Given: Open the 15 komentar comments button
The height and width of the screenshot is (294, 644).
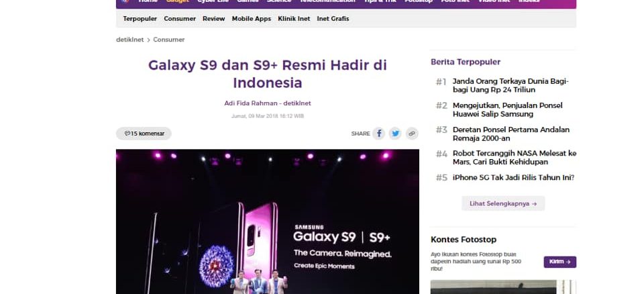Looking at the screenshot, I should pyautogui.click(x=144, y=133).
